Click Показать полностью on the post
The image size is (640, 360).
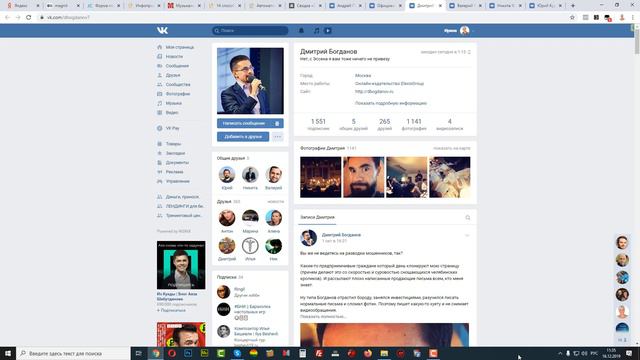323,317
